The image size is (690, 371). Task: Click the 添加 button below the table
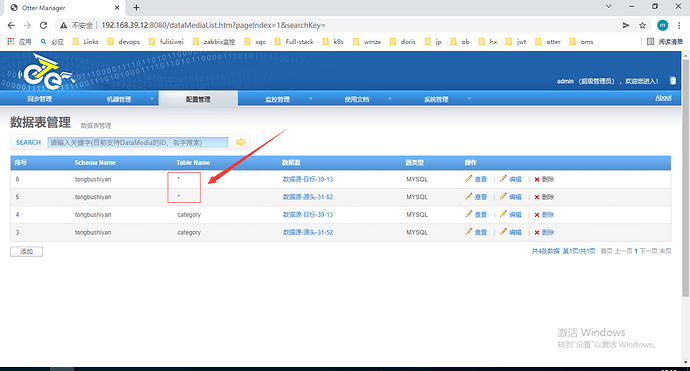click(x=26, y=252)
